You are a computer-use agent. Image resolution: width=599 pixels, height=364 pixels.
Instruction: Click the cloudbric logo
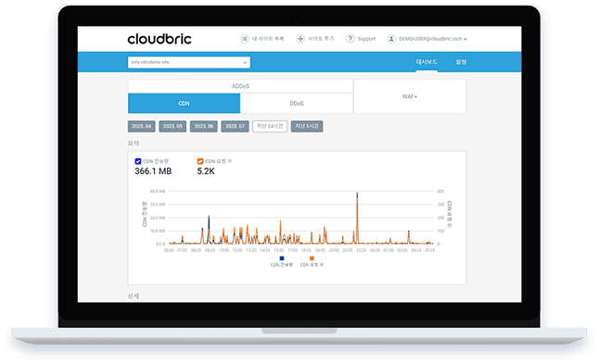tap(159, 39)
